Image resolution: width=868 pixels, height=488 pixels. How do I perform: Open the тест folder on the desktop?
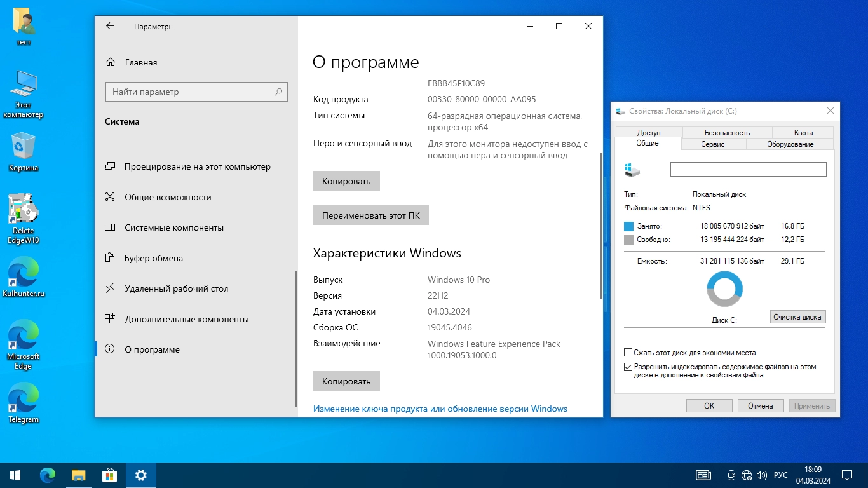tap(24, 27)
